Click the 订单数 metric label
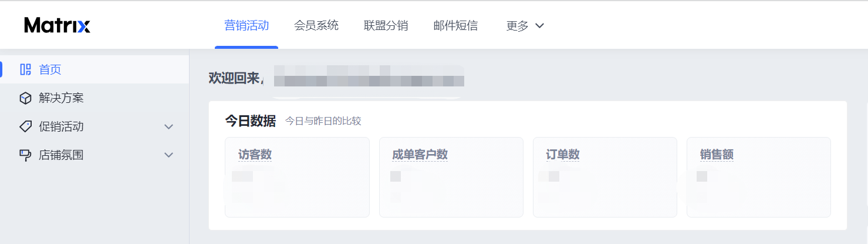The image size is (868, 244). click(x=562, y=155)
